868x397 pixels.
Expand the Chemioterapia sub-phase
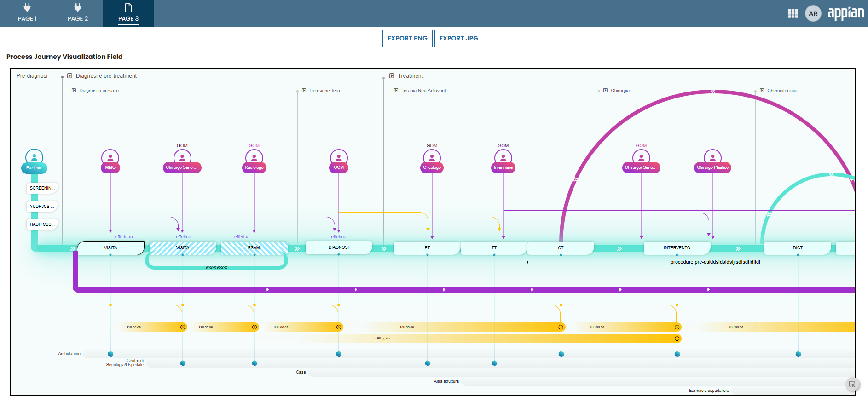click(762, 91)
